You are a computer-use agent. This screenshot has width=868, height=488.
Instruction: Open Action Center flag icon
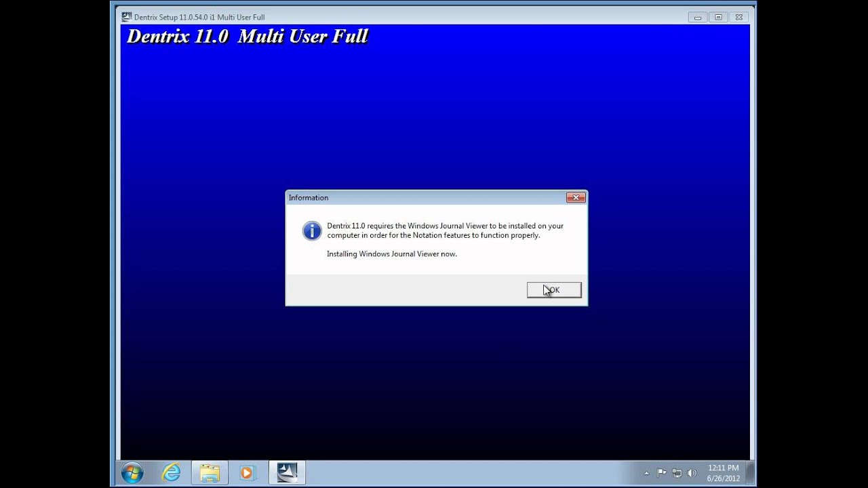tap(661, 473)
